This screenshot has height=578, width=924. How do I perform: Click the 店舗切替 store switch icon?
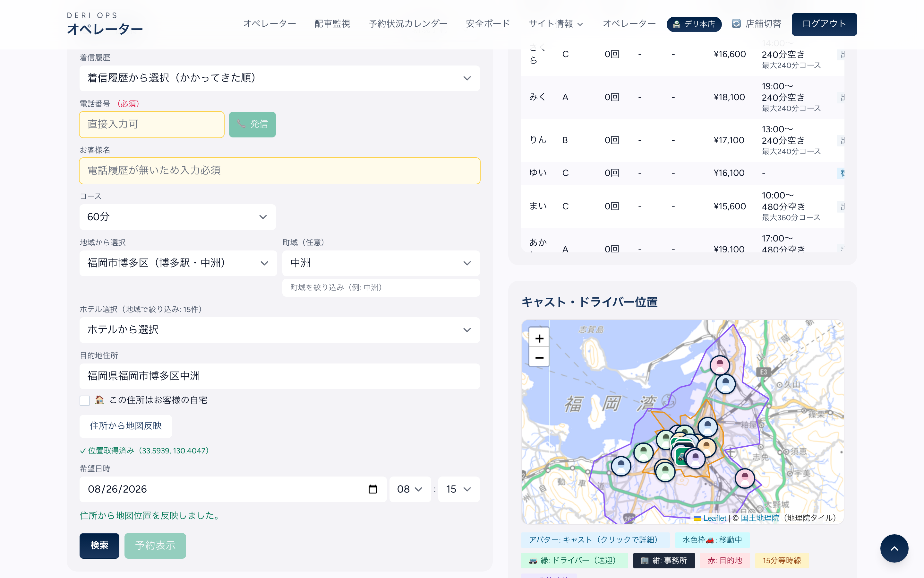(x=736, y=24)
